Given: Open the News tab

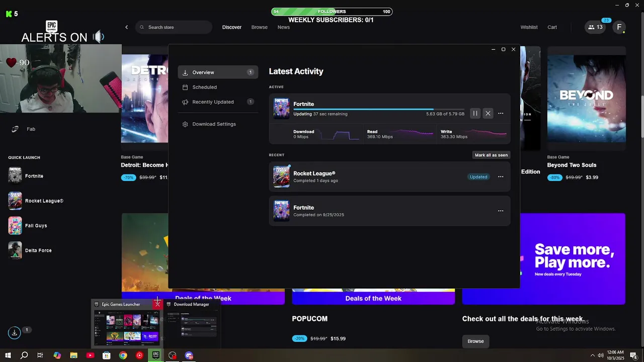Looking at the screenshot, I should (284, 27).
